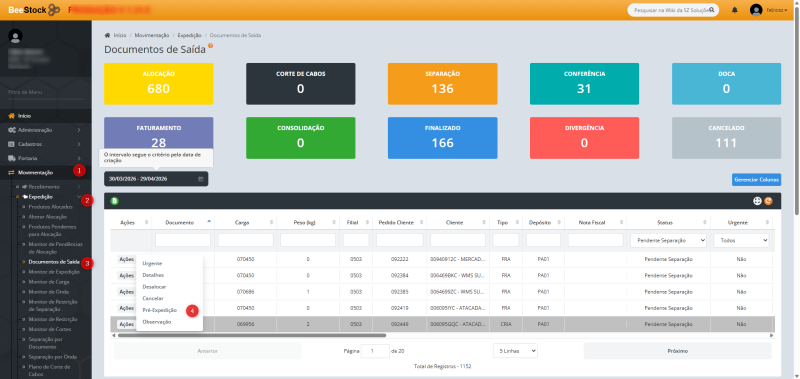Click the help icon beside Documentos de Saída
Screen dimensions: 800x379
coord(210,46)
